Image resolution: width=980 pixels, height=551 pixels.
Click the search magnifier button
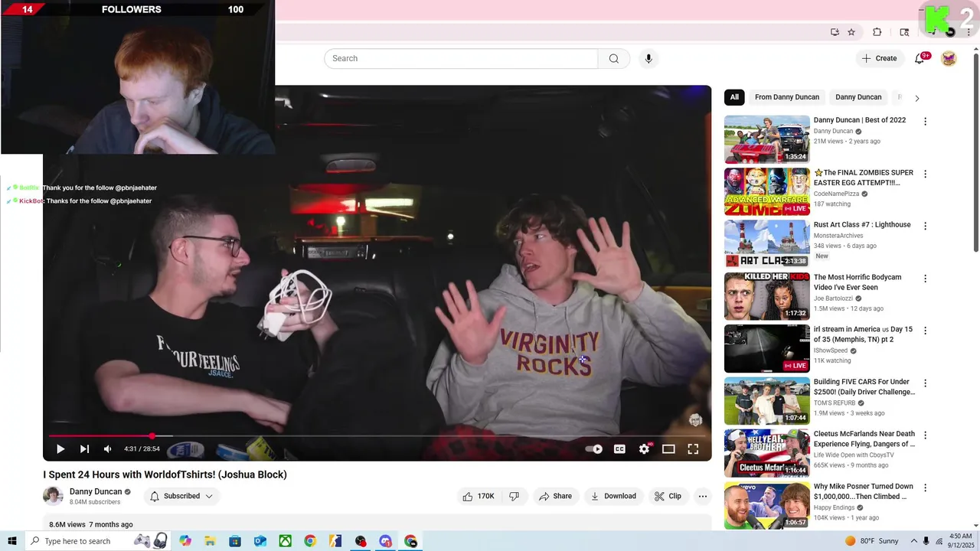[x=614, y=58]
